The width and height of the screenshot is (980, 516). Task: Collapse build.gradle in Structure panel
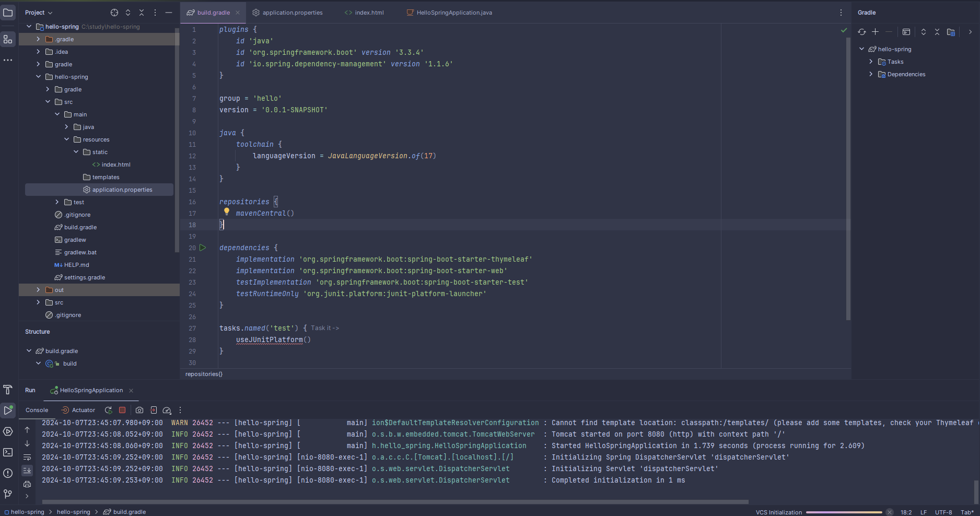coord(29,351)
